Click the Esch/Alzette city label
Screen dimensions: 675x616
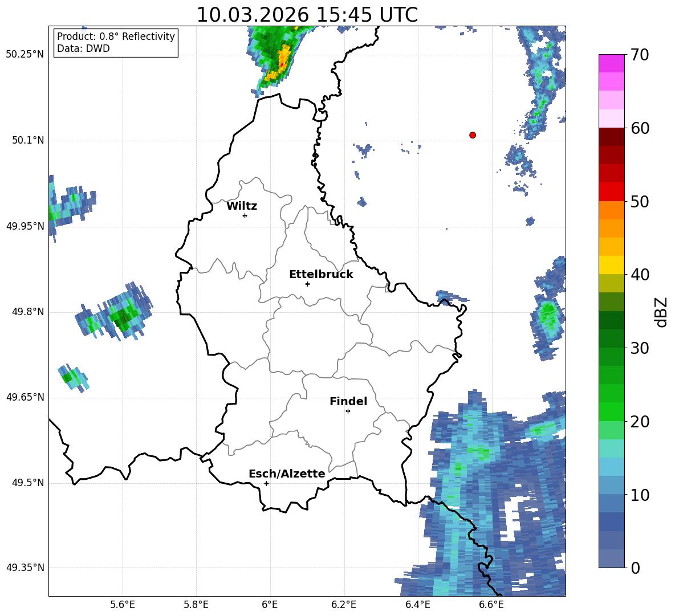click(287, 474)
